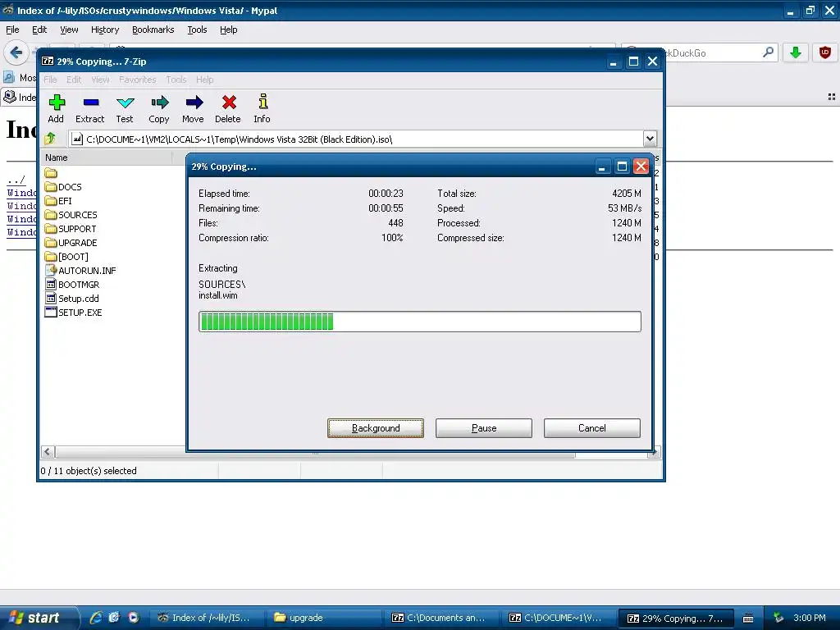The height and width of the screenshot is (630, 840).
Task: Click the on-screen keyboard tray icon
Action: (748, 619)
